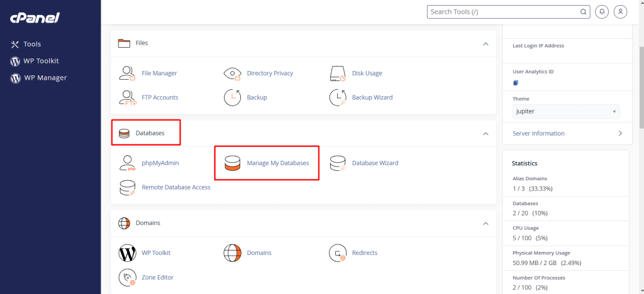644x294 pixels.
Task: Open Server Information
Action: [x=538, y=134]
